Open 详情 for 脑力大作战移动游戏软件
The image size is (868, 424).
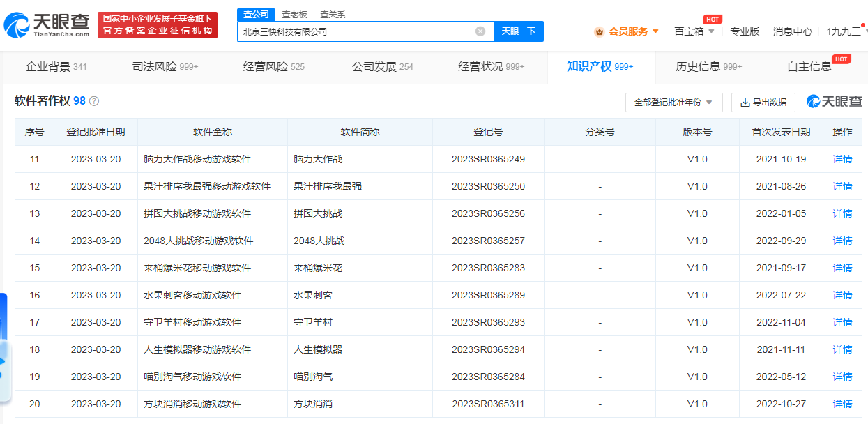coord(842,159)
